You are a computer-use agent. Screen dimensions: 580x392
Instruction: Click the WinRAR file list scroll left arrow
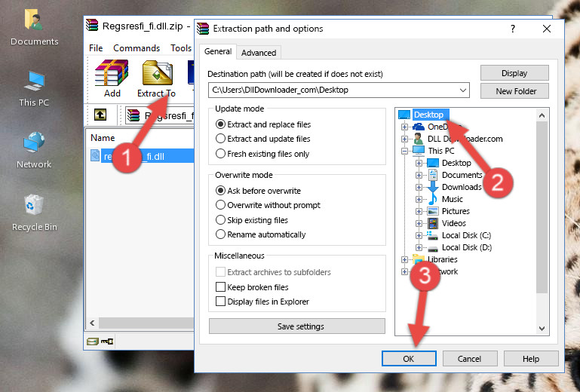pos(93,323)
